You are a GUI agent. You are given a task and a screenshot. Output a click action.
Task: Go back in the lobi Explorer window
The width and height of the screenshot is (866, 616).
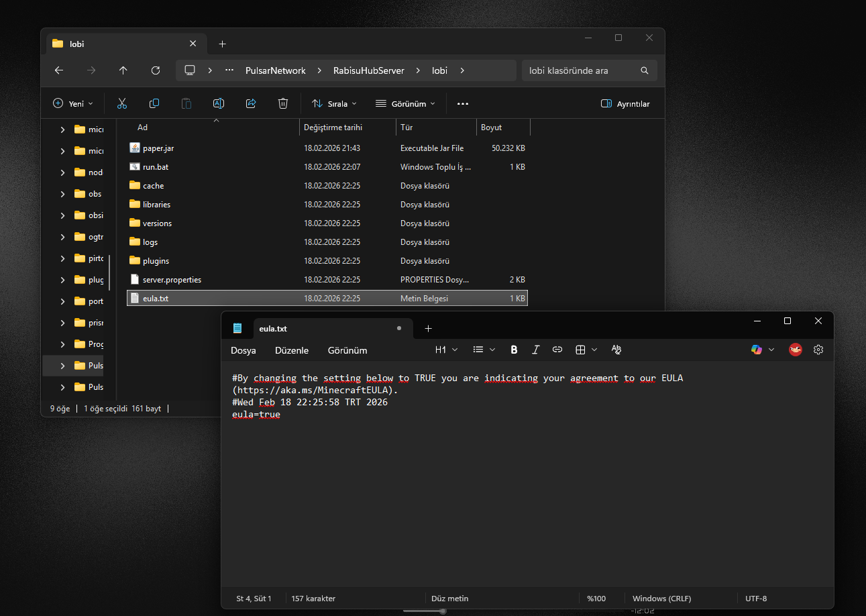pos(59,70)
